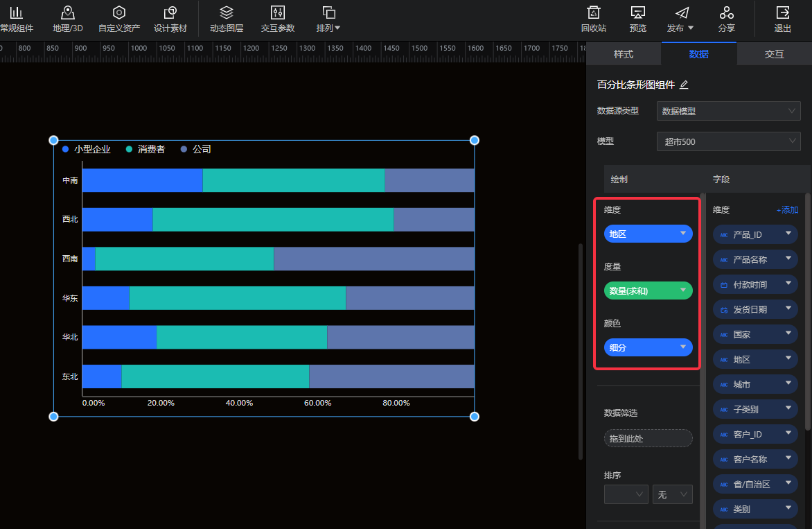812x529 pixels.
Task: Toggle 小型企业 legend series in chart
Action: (87, 149)
